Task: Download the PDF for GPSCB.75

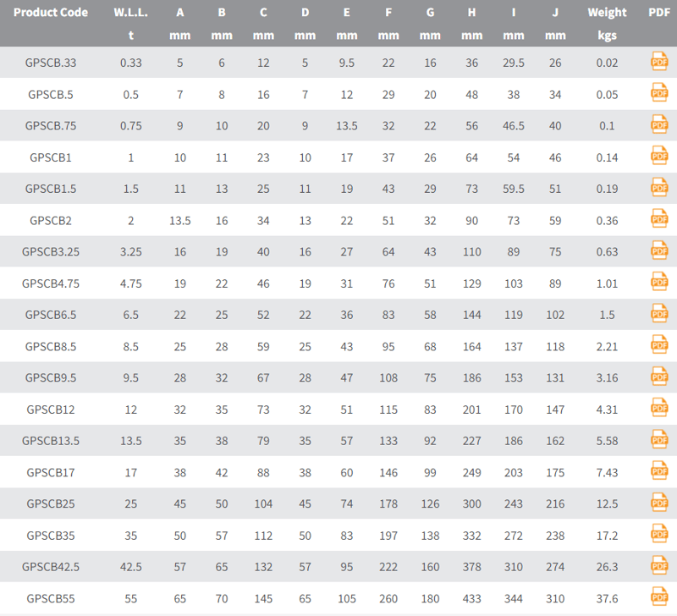Action: pyautogui.click(x=659, y=124)
